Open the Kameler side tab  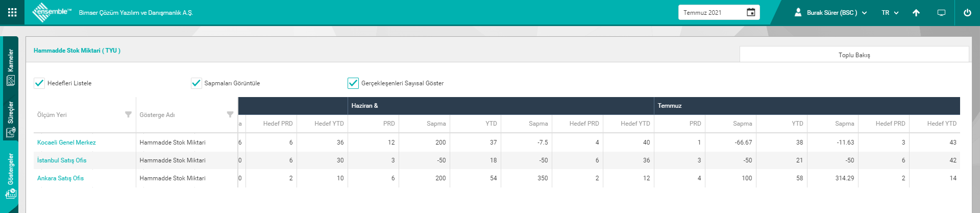coord(10,66)
